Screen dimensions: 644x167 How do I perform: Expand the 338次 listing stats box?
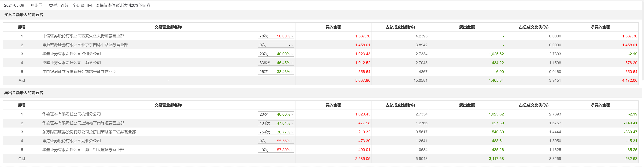(275, 63)
